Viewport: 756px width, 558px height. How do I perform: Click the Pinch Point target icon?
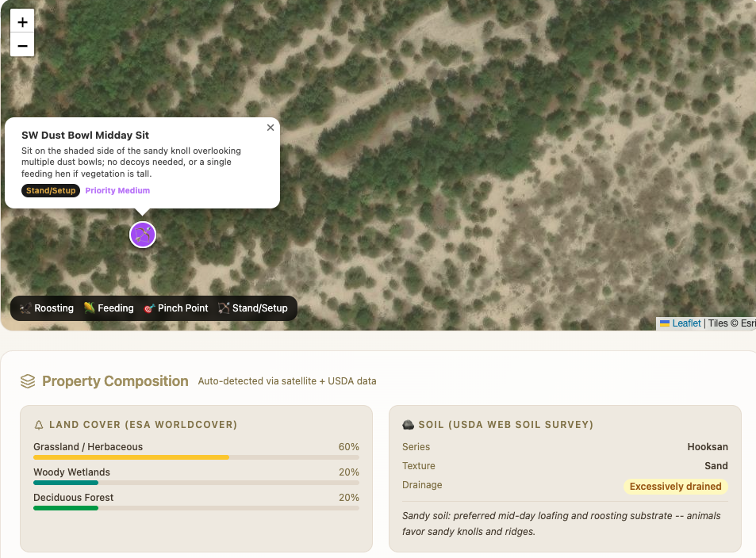tap(149, 308)
